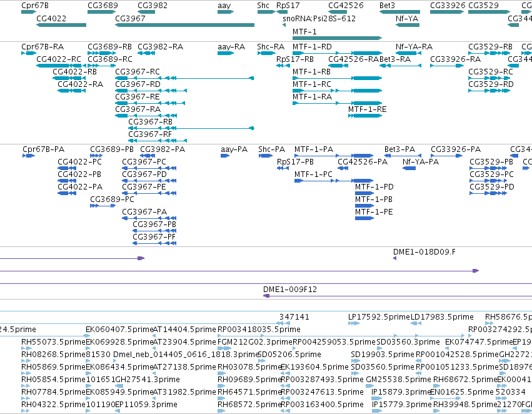Select EST RH39948.5prime
The image size is (532, 414).
(465, 405)
